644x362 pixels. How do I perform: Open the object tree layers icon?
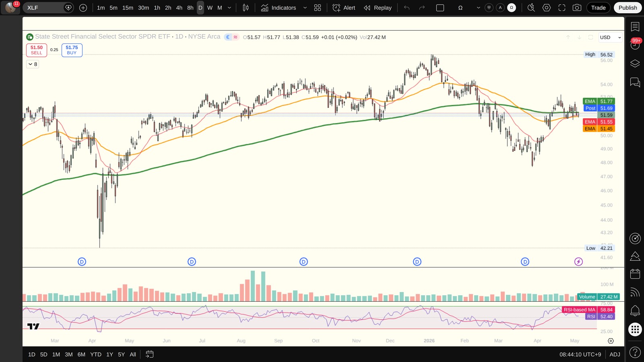(635, 64)
